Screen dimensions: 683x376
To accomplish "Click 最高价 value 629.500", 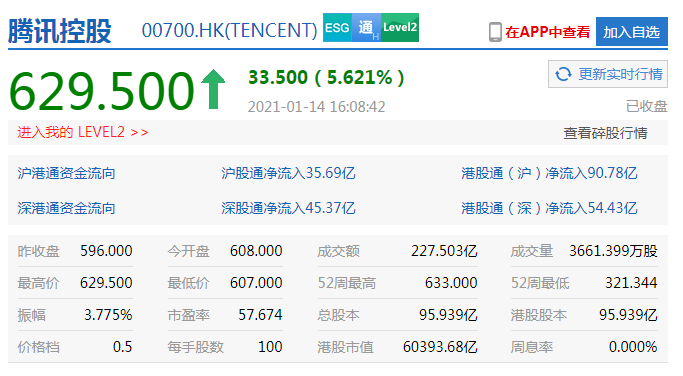I will (x=106, y=283).
